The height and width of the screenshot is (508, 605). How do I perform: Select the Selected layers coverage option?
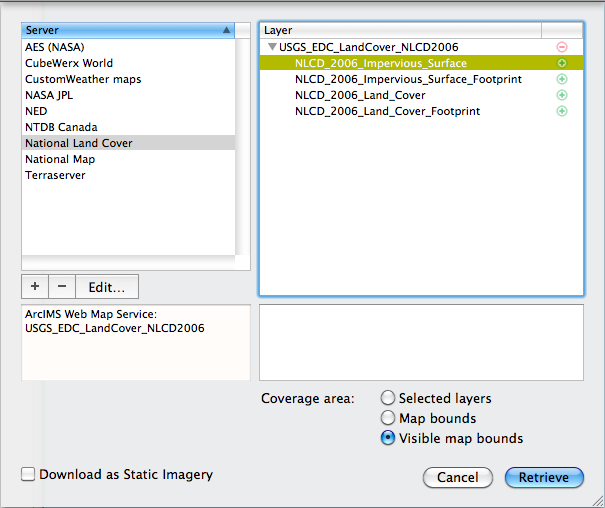pos(388,398)
